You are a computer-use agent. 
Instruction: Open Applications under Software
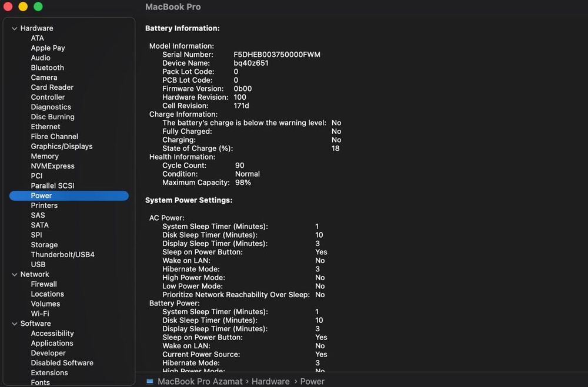52,343
